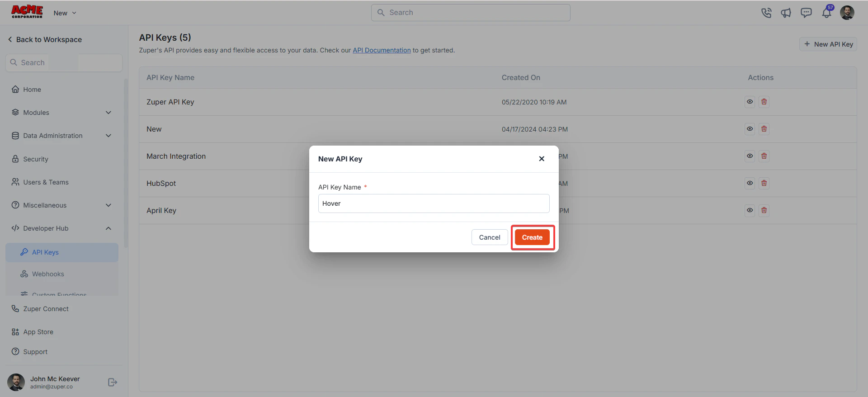Click the Create button in the dialog

pyautogui.click(x=532, y=237)
